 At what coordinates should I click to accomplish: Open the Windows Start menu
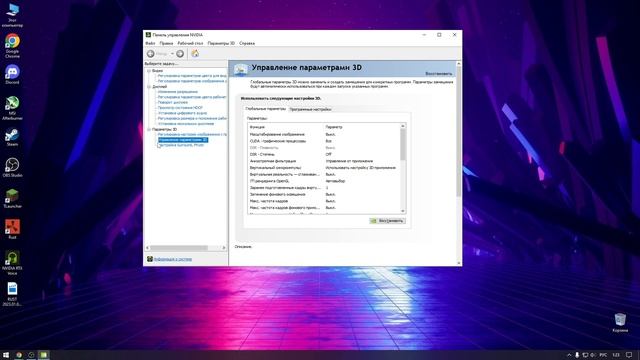pos(6,355)
